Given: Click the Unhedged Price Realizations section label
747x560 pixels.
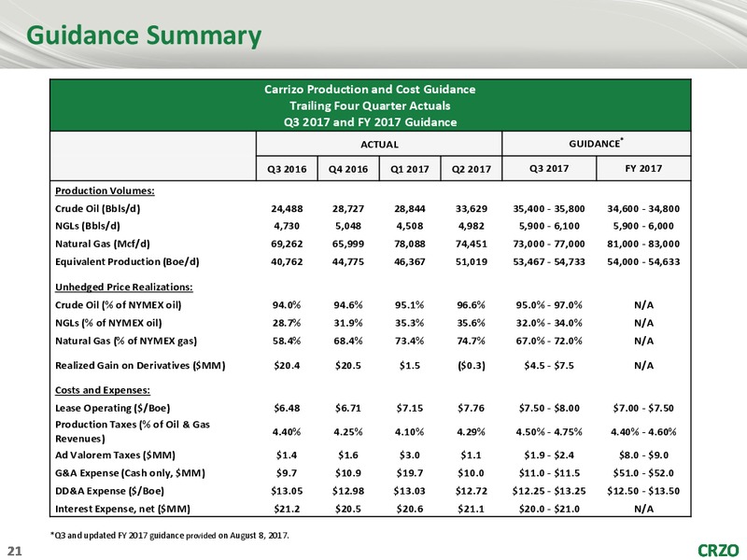Looking at the screenshot, I should point(124,287).
